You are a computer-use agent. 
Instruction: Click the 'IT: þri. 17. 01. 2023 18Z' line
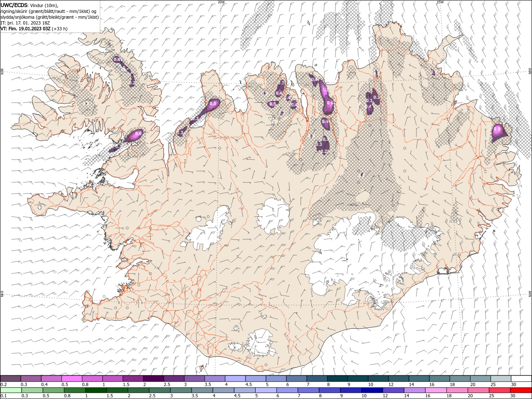(25, 23)
